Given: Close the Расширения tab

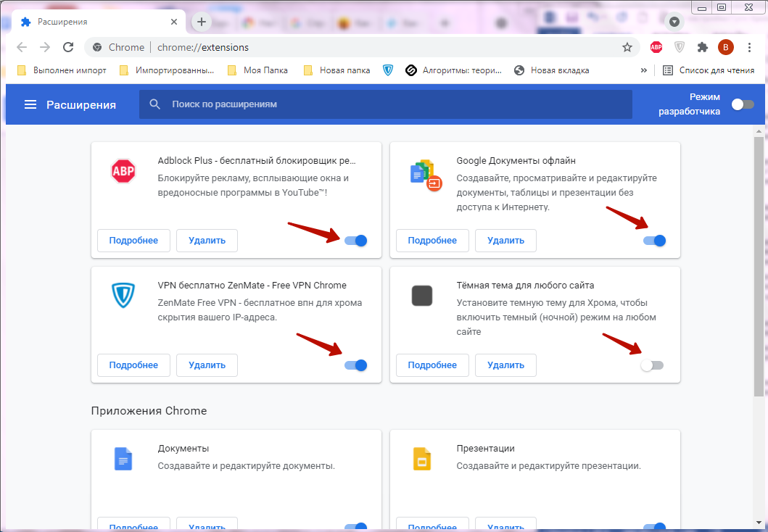Looking at the screenshot, I should pos(174,22).
